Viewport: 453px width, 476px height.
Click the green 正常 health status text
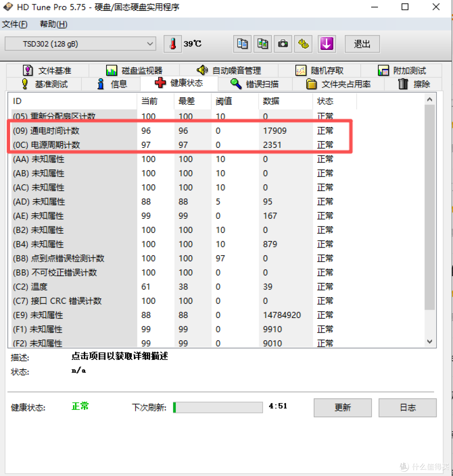pyautogui.click(x=80, y=406)
